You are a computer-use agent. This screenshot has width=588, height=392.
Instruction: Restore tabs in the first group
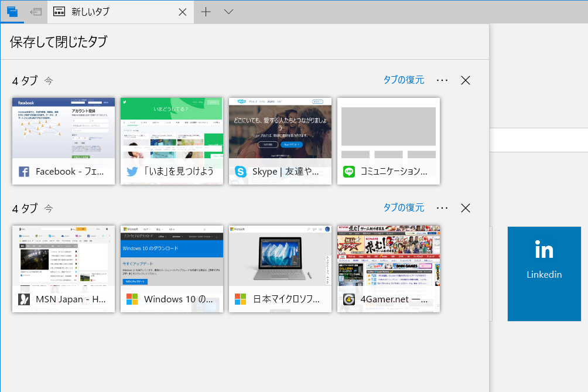tap(404, 80)
